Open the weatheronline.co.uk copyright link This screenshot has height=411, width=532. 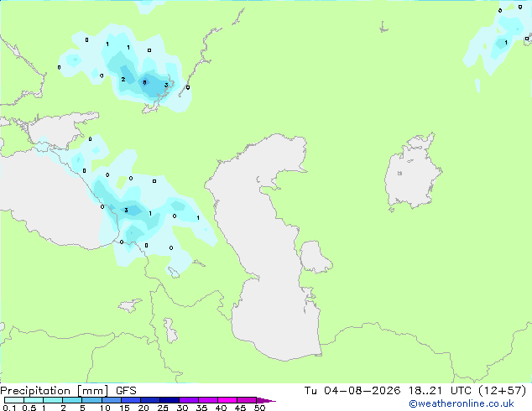coord(462,403)
